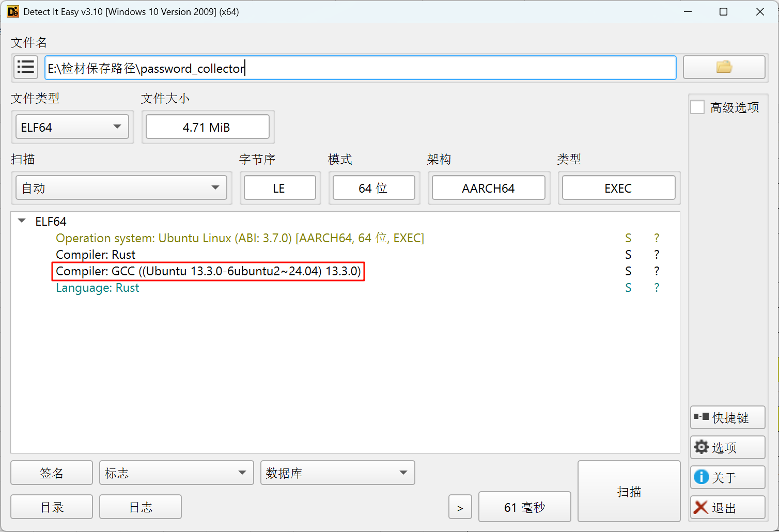Screen dimensions: 779x532
Task: Click the 签名 signatures button
Action: tap(52, 473)
